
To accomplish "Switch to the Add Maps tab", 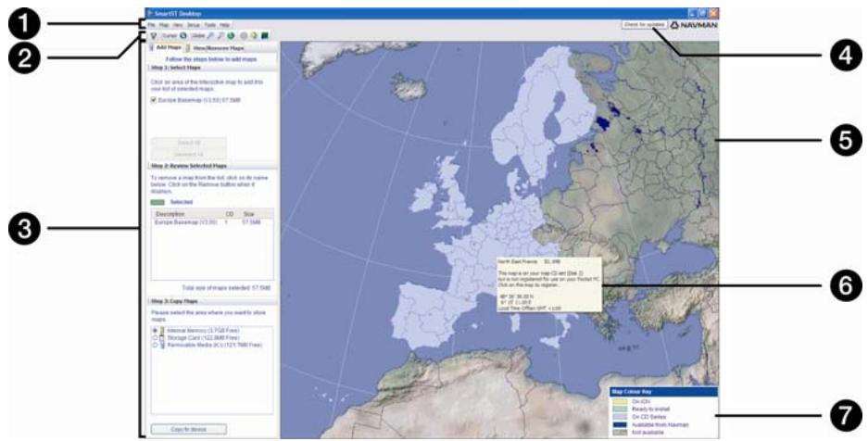I will [165, 48].
